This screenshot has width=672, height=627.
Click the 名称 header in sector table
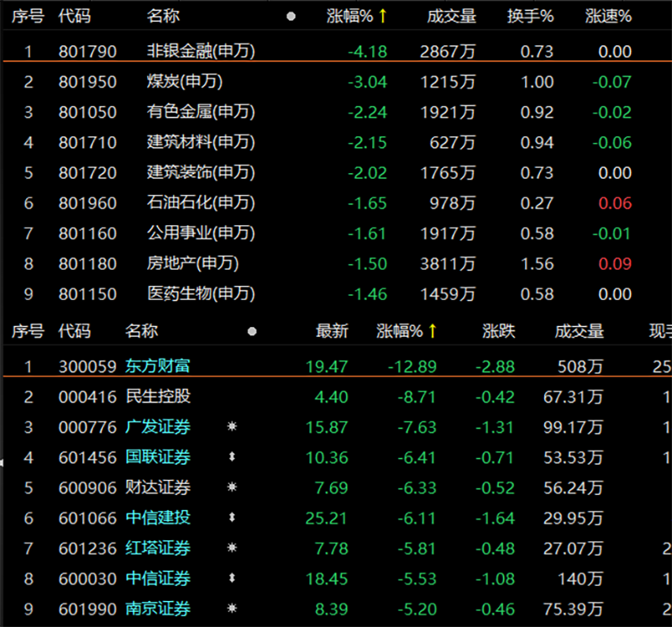coord(163,16)
